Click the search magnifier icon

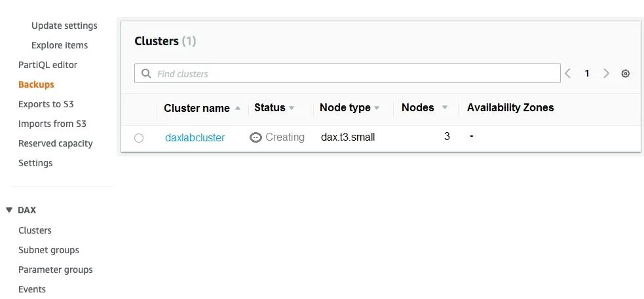[x=146, y=73]
